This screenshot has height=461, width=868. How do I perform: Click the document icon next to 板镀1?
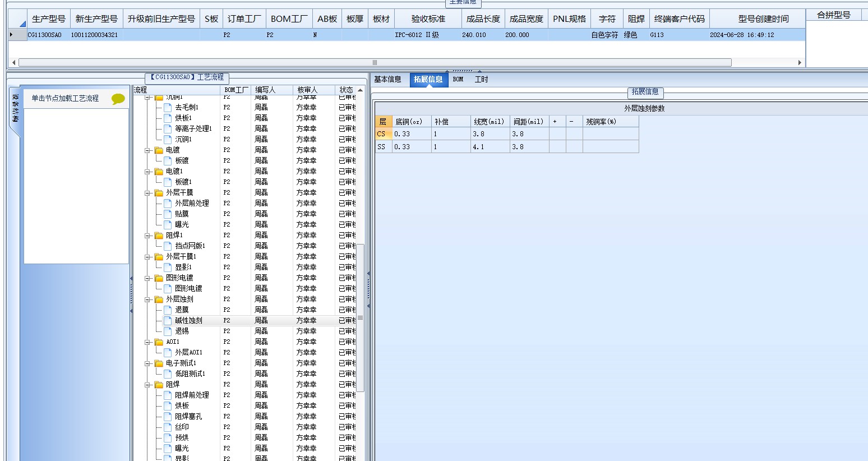168,182
